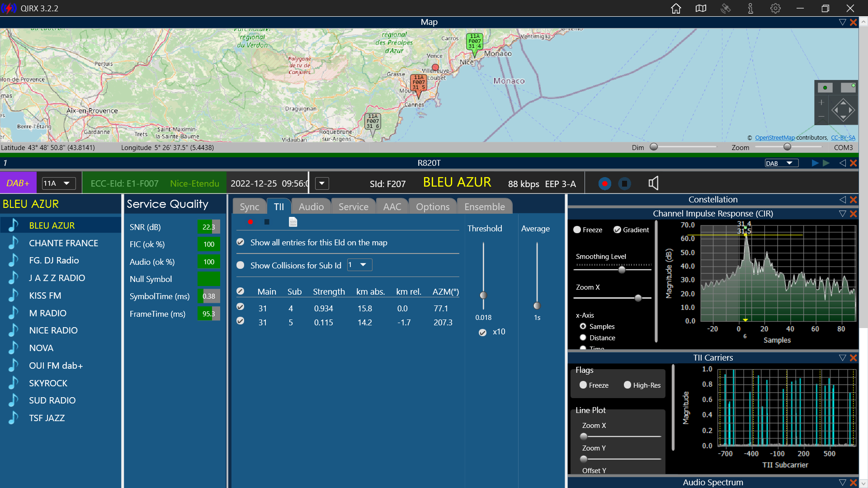
Task: Uncheck the TII row with Sub 5
Action: [241, 321]
